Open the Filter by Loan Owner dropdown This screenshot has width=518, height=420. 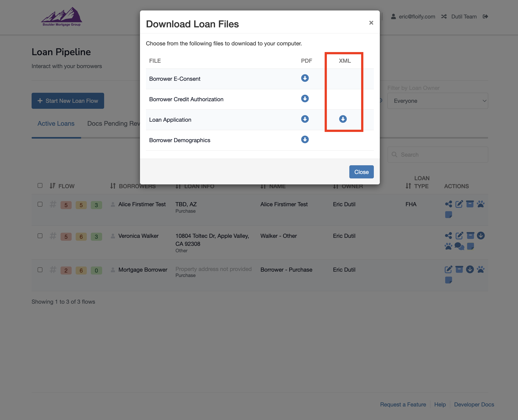437,101
